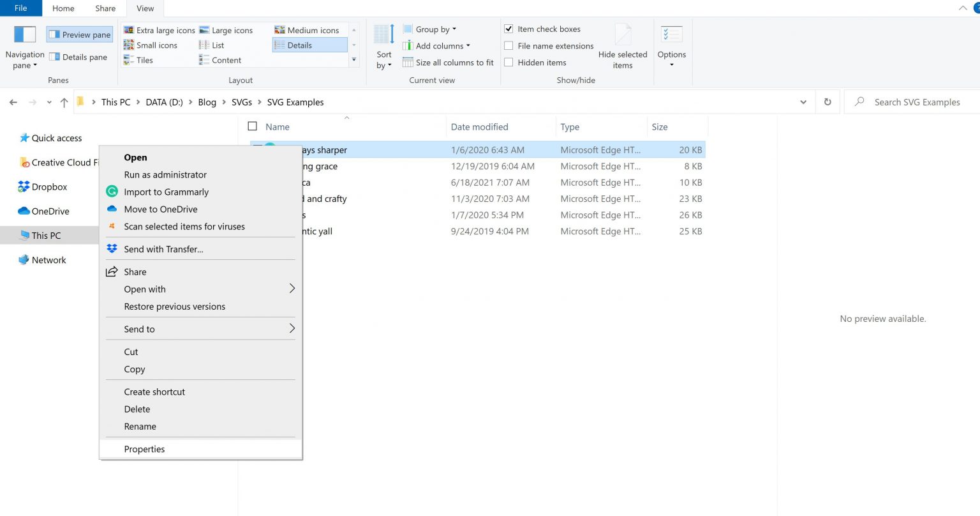This screenshot has width=980, height=516.
Task: Click the Search SVG Examples field
Action: coord(917,102)
